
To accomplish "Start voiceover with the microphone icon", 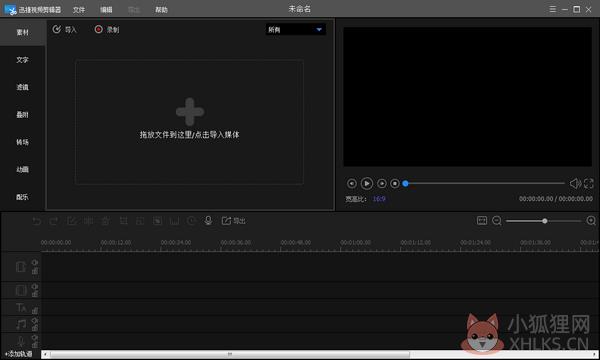I will point(208,220).
